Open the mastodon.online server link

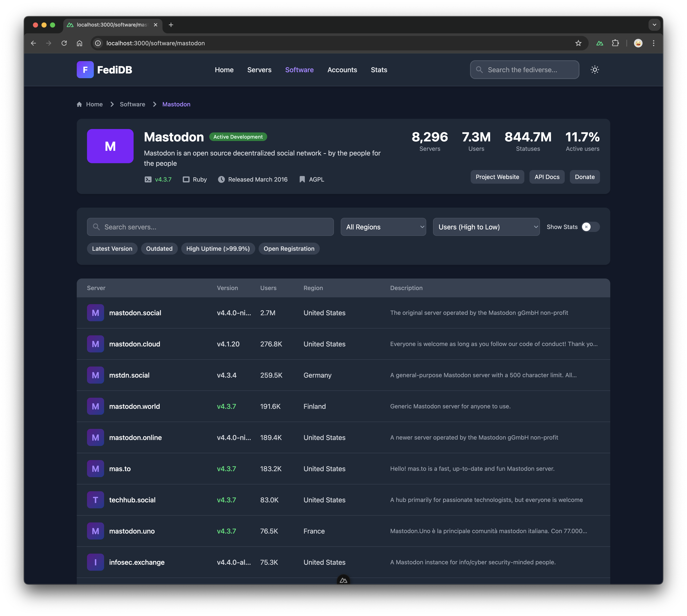135,437
